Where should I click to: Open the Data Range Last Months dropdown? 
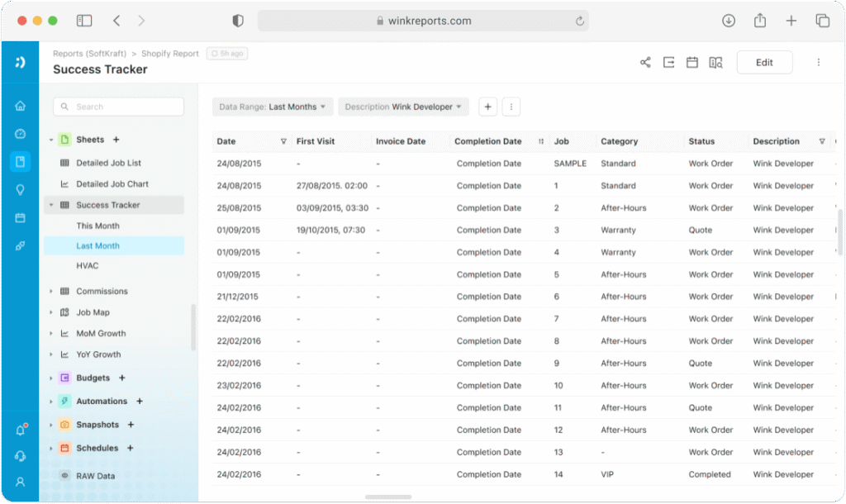click(x=273, y=107)
